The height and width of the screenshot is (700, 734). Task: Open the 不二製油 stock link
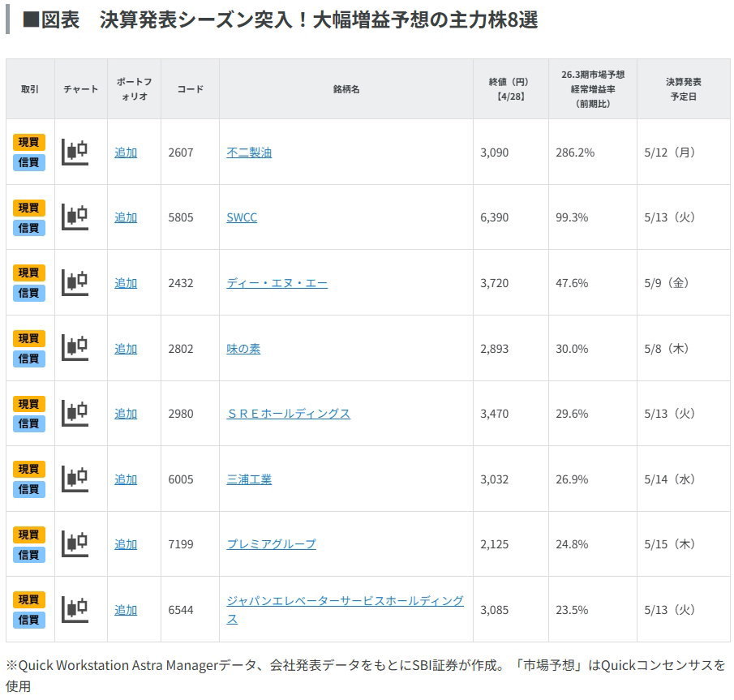[249, 152]
